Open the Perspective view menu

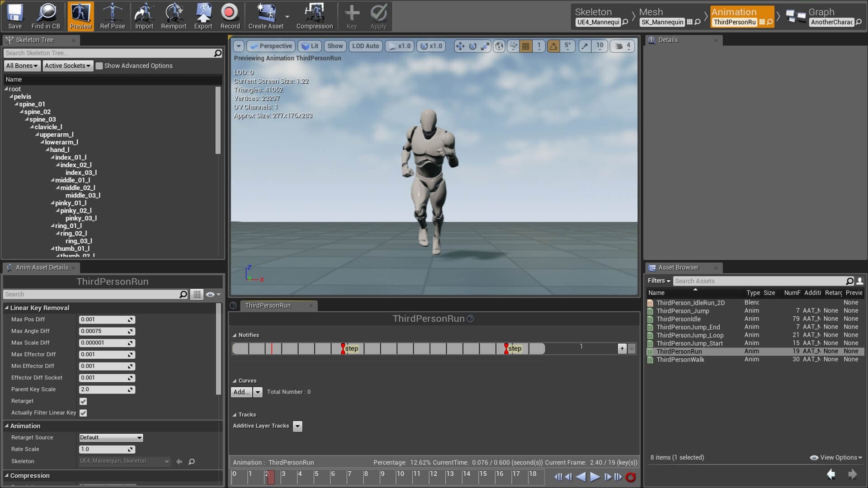tap(271, 46)
